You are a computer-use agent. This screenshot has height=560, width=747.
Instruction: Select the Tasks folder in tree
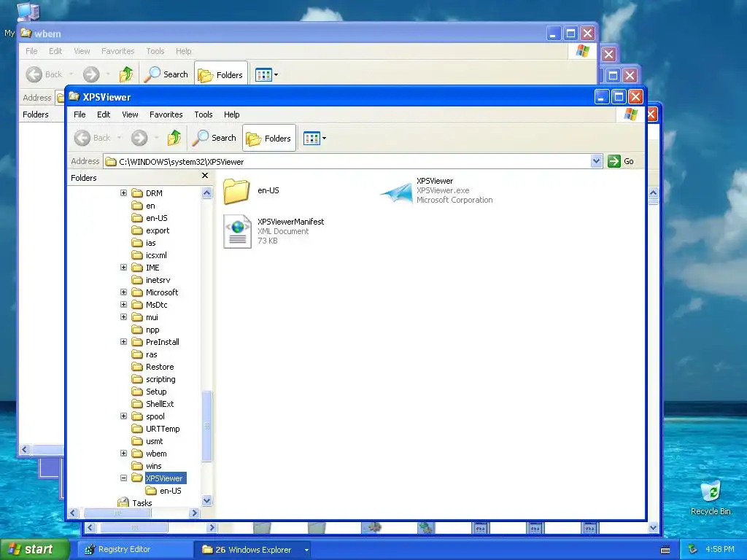click(142, 503)
